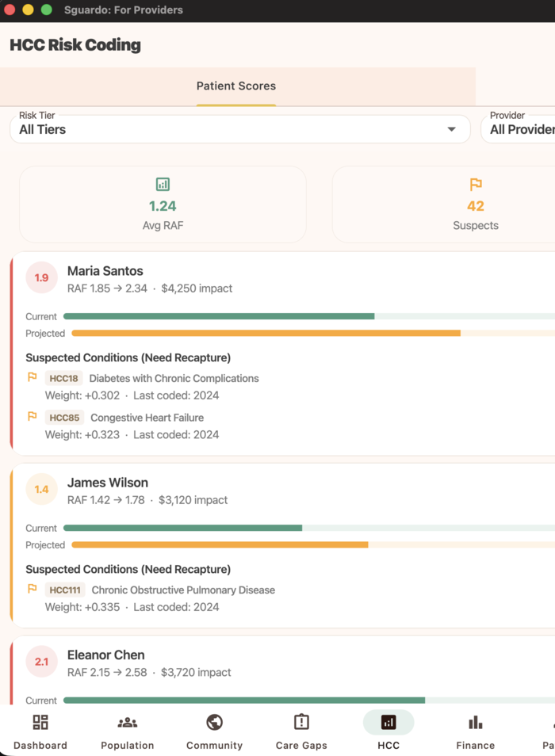Click flag icon beside HCC18
Viewport: 555px width, 756px height.
(x=33, y=377)
